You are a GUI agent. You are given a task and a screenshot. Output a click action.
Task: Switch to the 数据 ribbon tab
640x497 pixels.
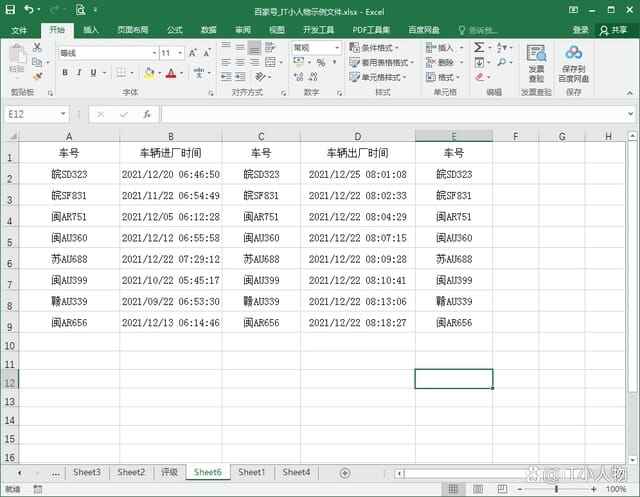(209, 30)
